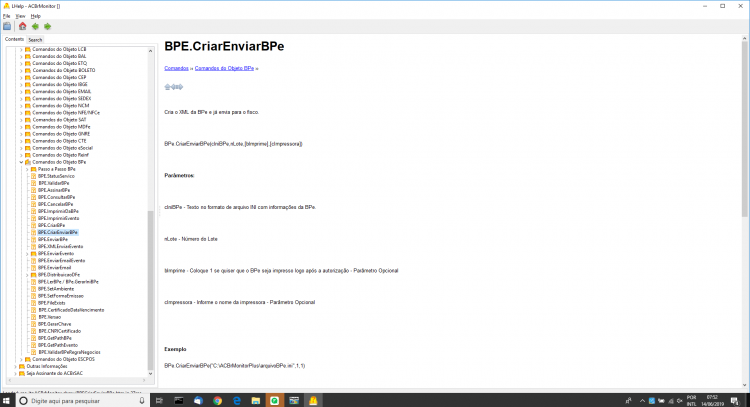Click the BPE.Versao page icon
This screenshot has width=750, height=407.
[33, 317]
